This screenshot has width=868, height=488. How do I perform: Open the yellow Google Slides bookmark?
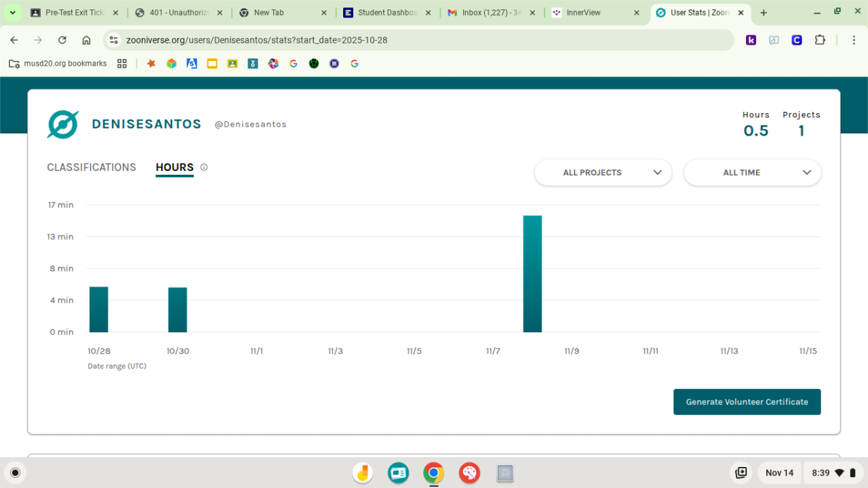pyautogui.click(x=212, y=64)
